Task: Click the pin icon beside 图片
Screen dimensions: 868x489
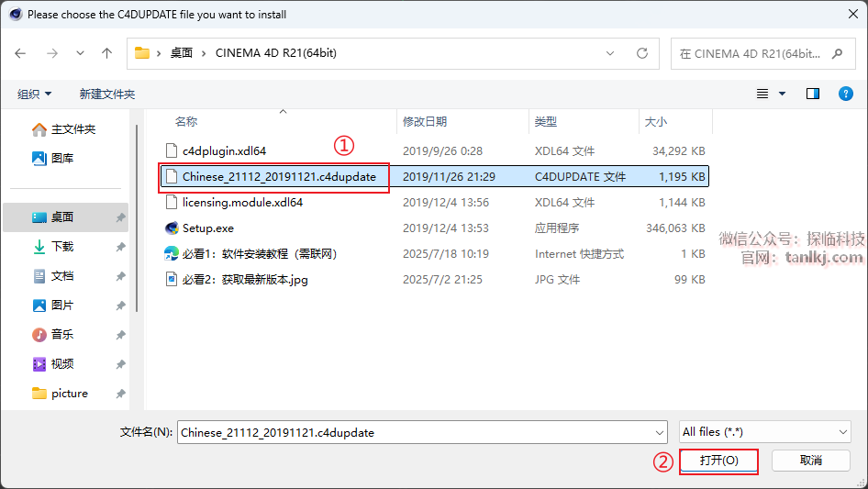Action: (120, 306)
